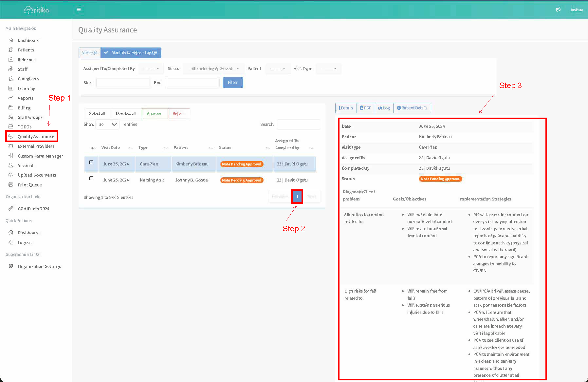Click the hamburger menu icon in header
588x382 pixels.
tap(79, 10)
